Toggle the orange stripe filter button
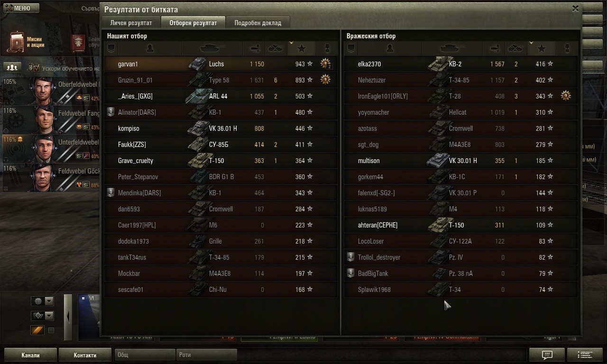607x364 pixels. click(x=37, y=330)
